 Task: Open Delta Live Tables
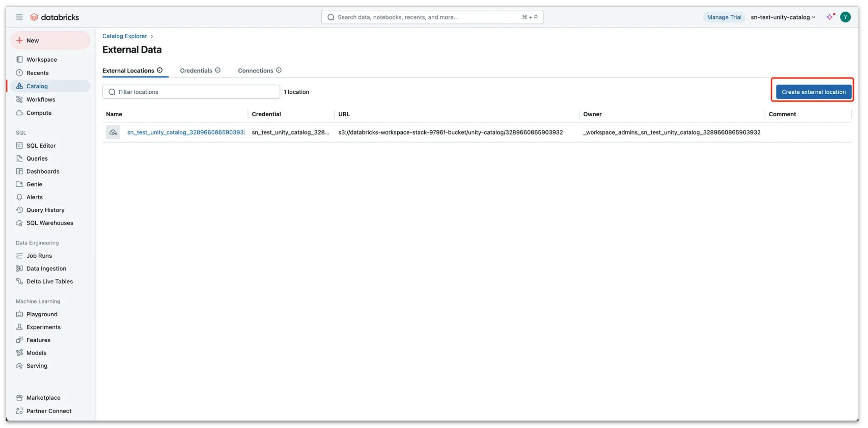tap(49, 281)
